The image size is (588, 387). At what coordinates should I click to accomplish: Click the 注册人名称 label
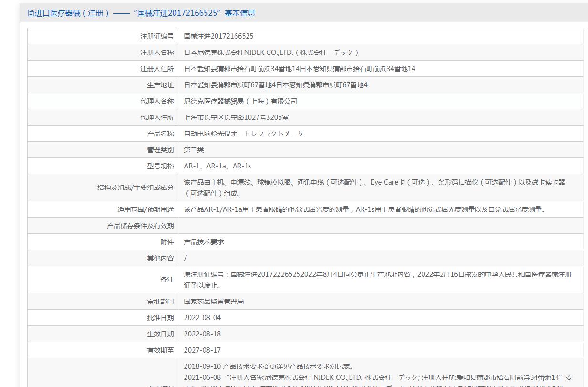157,52
